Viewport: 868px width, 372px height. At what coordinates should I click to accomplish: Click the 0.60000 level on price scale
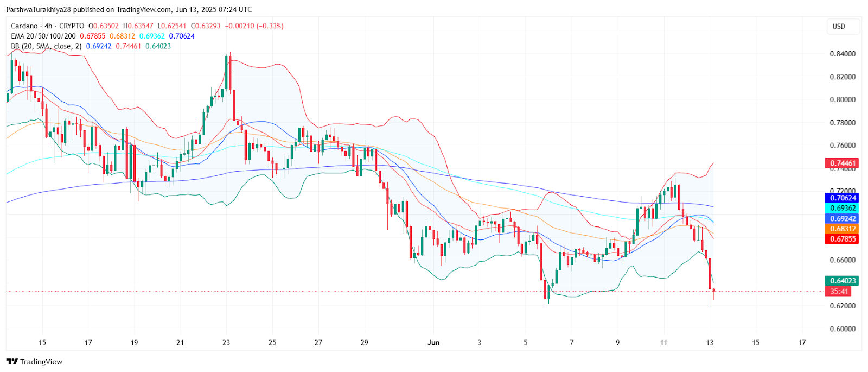point(843,329)
